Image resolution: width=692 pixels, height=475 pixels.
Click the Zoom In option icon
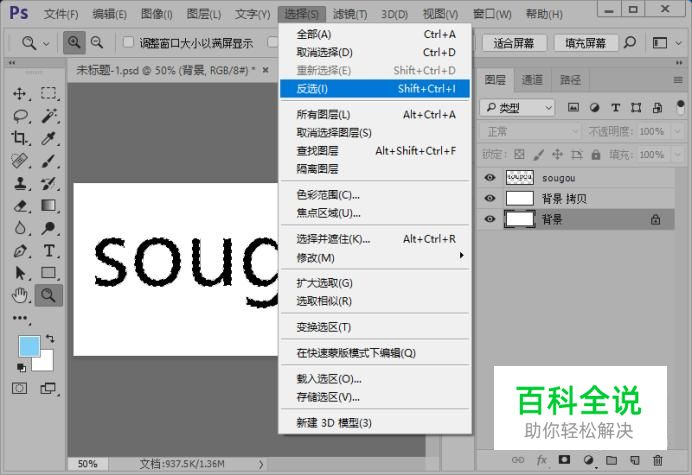[x=74, y=42]
